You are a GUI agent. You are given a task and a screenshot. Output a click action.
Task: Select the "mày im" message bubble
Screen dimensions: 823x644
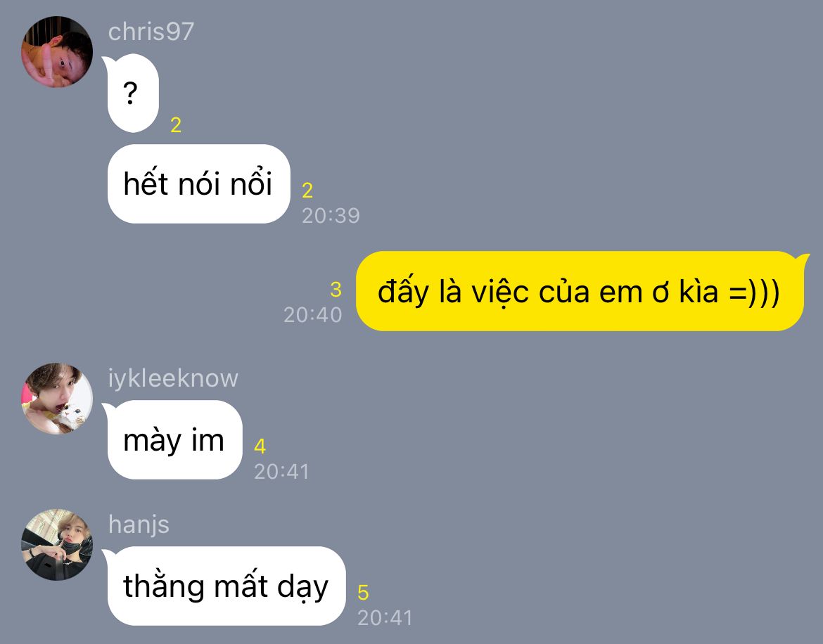point(172,439)
